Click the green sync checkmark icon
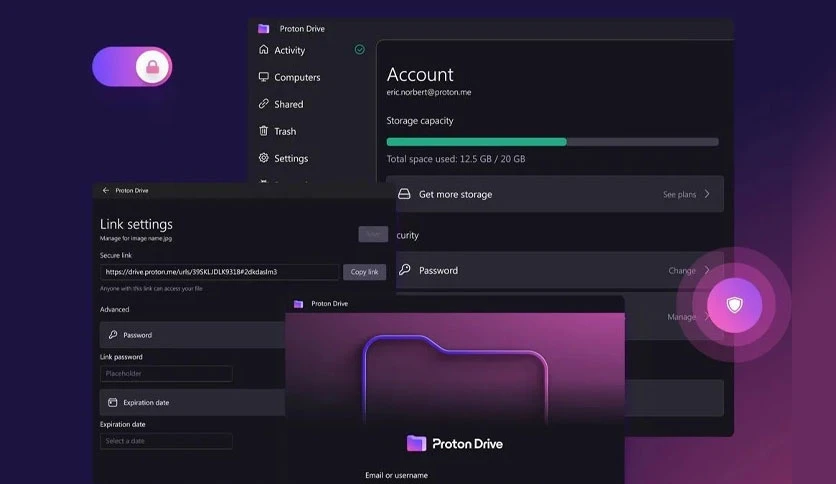 360,50
